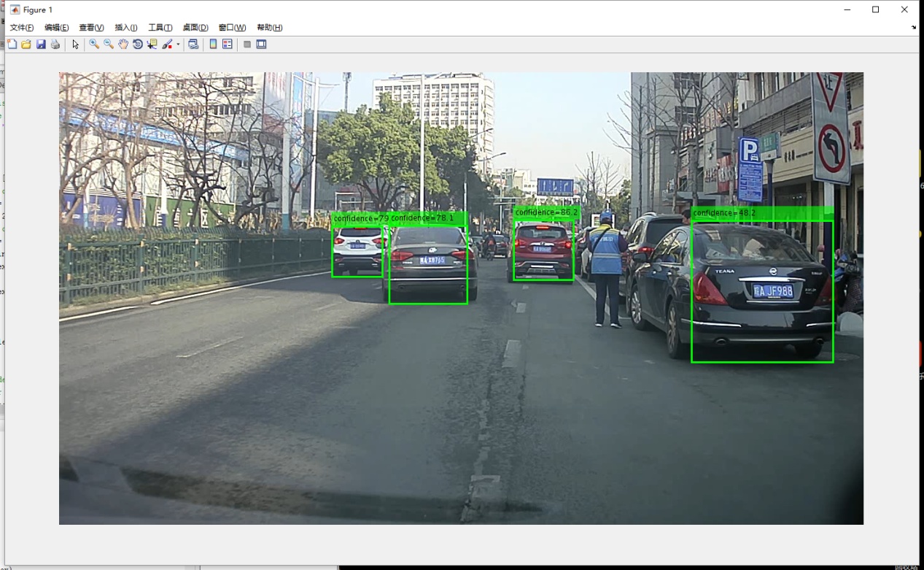Click the red SUV inside the detection box
Viewport: 924px width, 570px height.
(543, 250)
